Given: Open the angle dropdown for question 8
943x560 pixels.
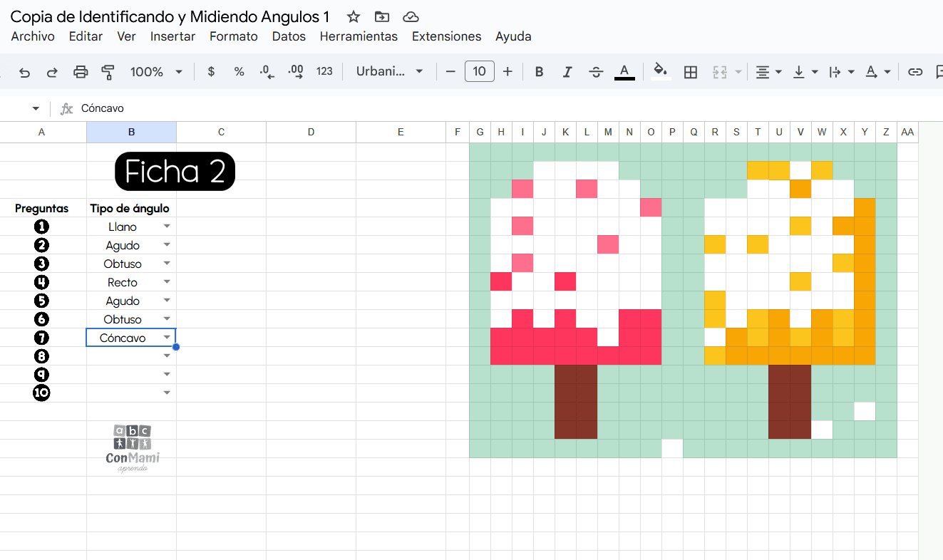Looking at the screenshot, I should coord(167,355).
